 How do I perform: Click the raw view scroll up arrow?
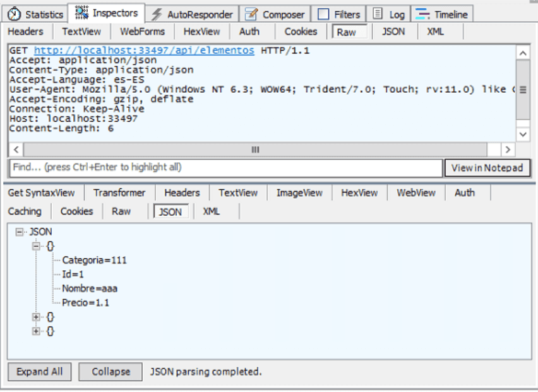click(x=523, y=53)
